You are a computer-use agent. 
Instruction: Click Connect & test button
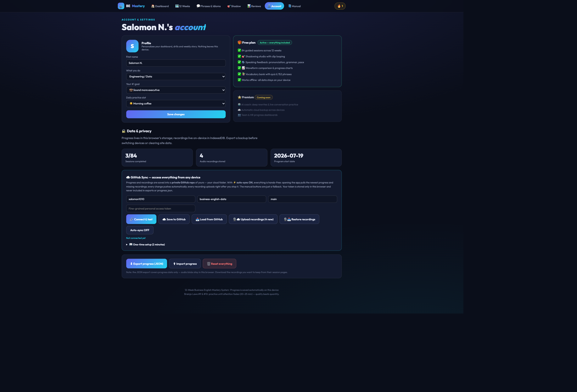(x=141, y=219)
